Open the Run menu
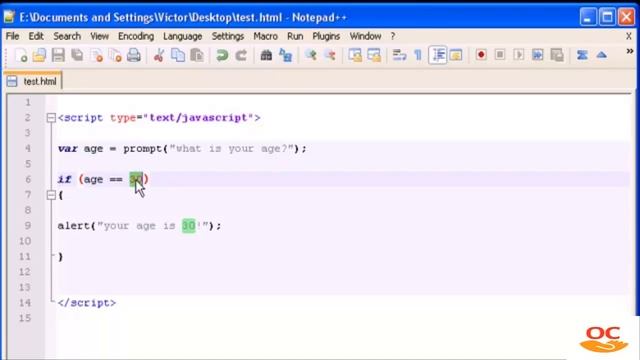 tap(295, 36)
